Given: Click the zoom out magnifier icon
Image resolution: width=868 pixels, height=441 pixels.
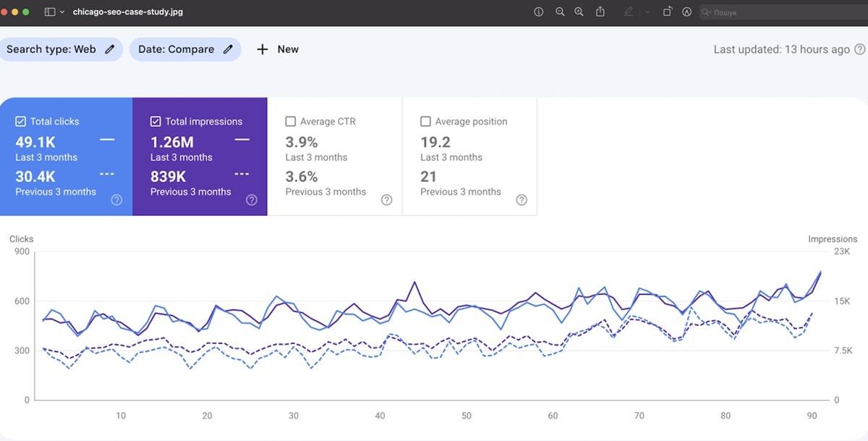Looking at the screenshot, I should (560, 12).
